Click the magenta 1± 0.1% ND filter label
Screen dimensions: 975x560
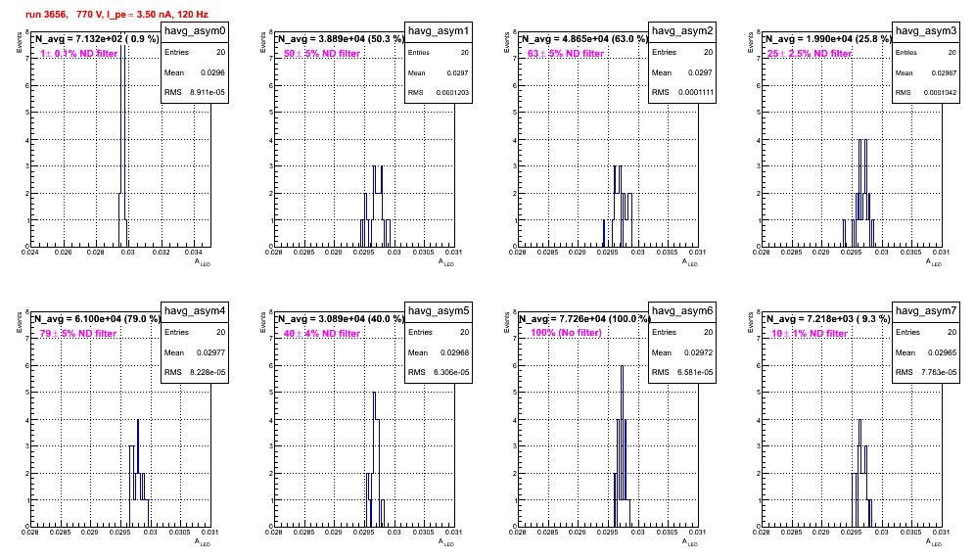(x=79, y=54)
